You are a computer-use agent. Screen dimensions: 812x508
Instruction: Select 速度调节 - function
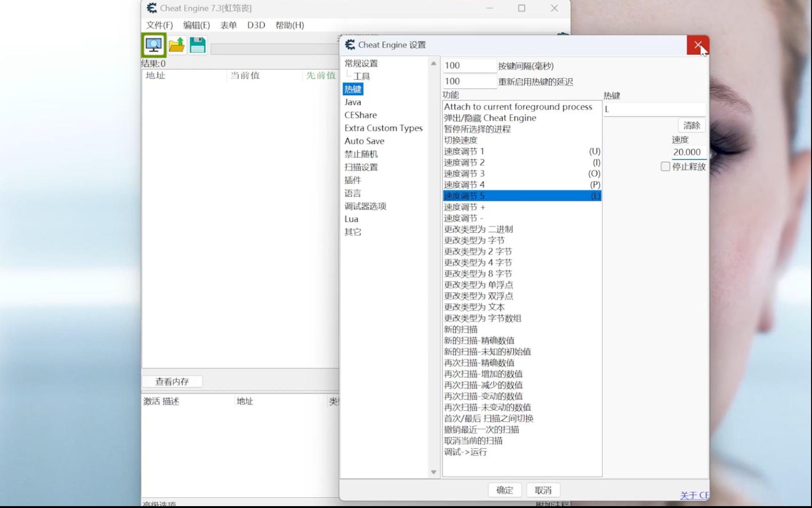tap(522, 218)
